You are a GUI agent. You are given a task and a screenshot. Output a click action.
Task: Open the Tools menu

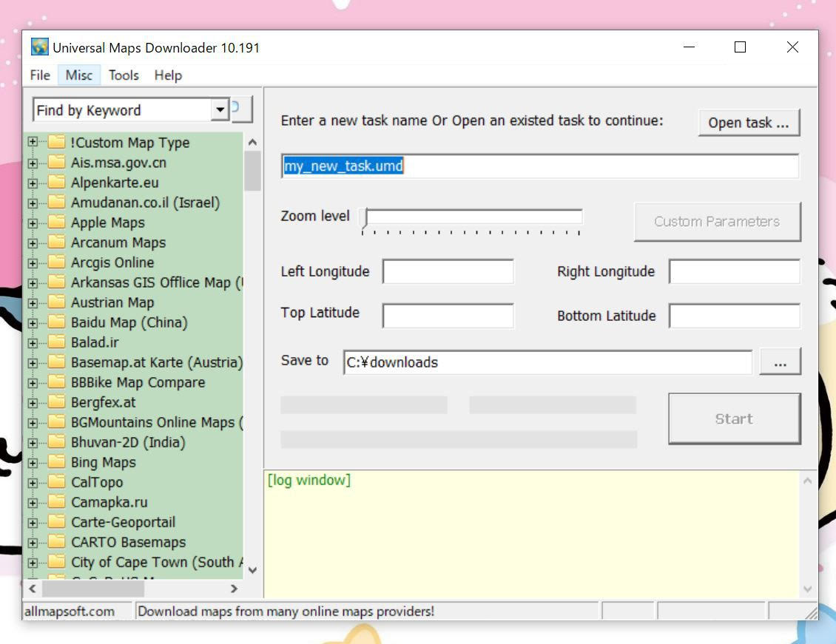click(x=124, y=75)
